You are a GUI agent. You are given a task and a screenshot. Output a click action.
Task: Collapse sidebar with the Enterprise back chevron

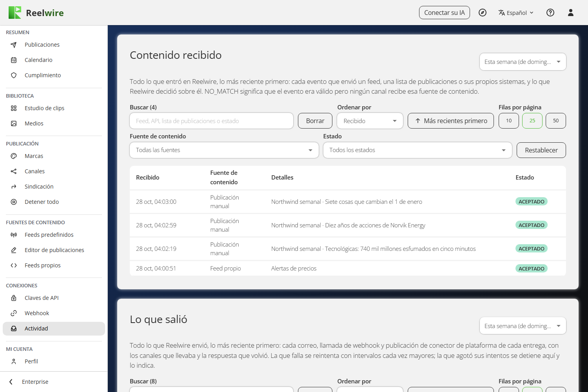(11, 382)
